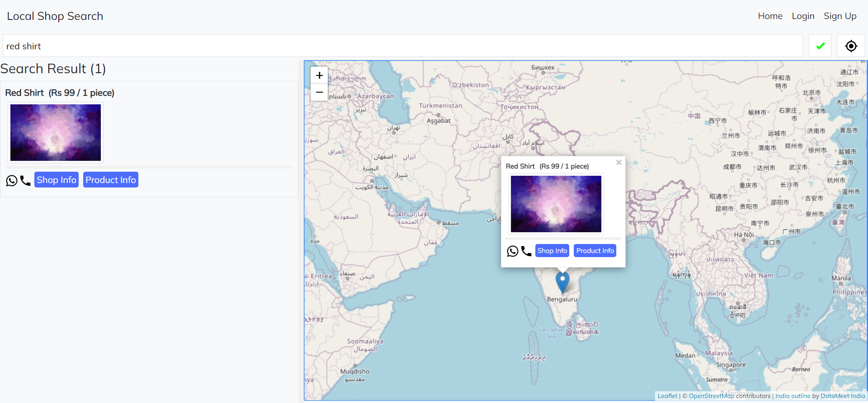Click Shop Info in search result card
The width and height of the screenshot is (868, 403).
(x=57, y=180)
